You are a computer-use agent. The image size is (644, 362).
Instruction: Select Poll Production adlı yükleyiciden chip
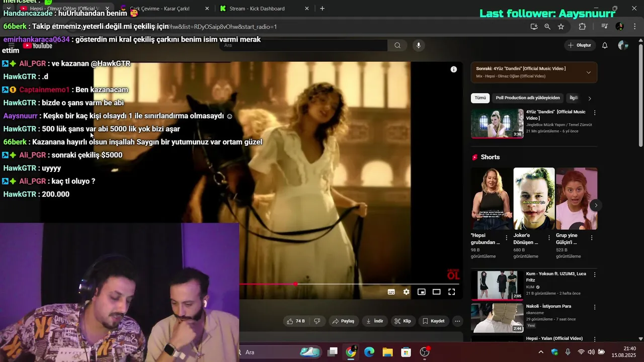coord(528,98)
